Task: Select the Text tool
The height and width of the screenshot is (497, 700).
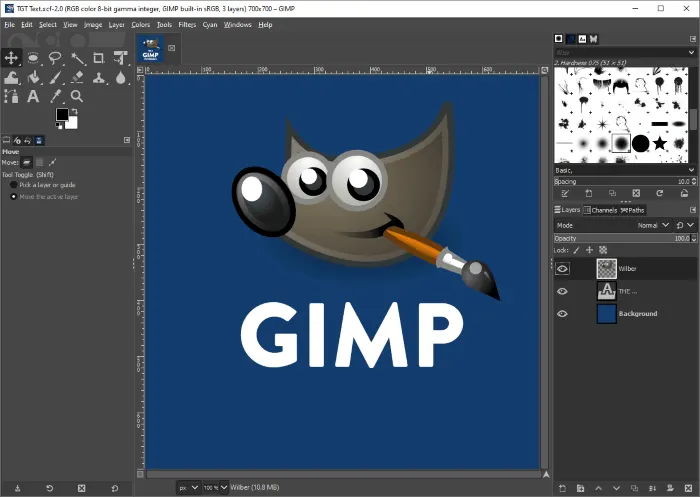Action: coord(33,96)
